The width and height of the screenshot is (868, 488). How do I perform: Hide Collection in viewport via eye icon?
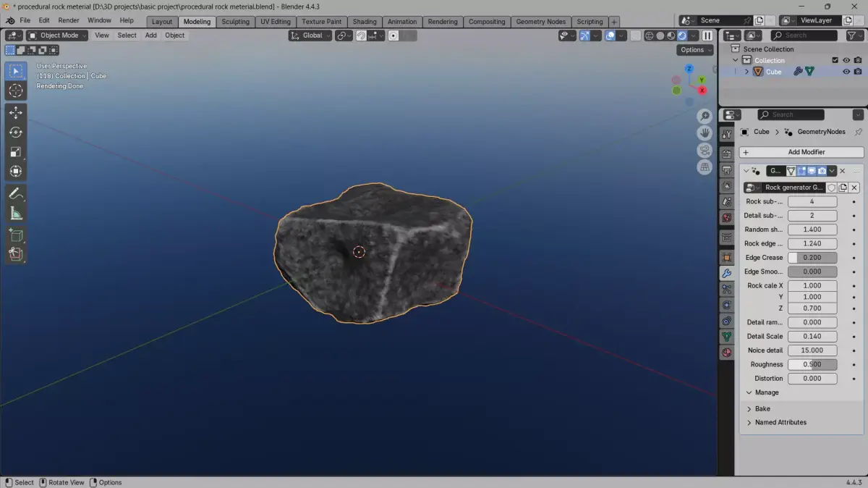846,61
